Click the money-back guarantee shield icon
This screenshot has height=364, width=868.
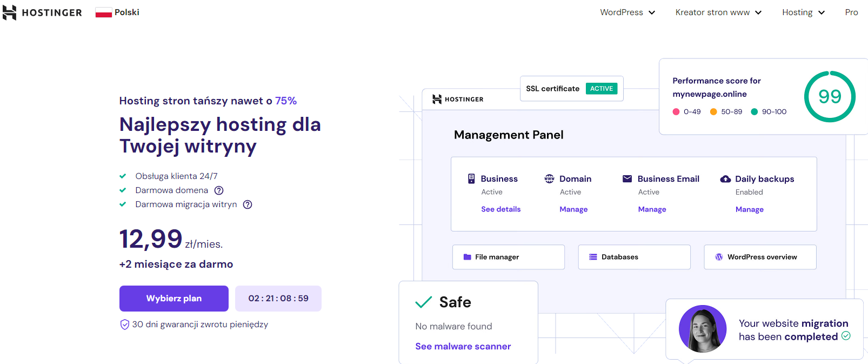pyautogui.click(x=124, y=325)
